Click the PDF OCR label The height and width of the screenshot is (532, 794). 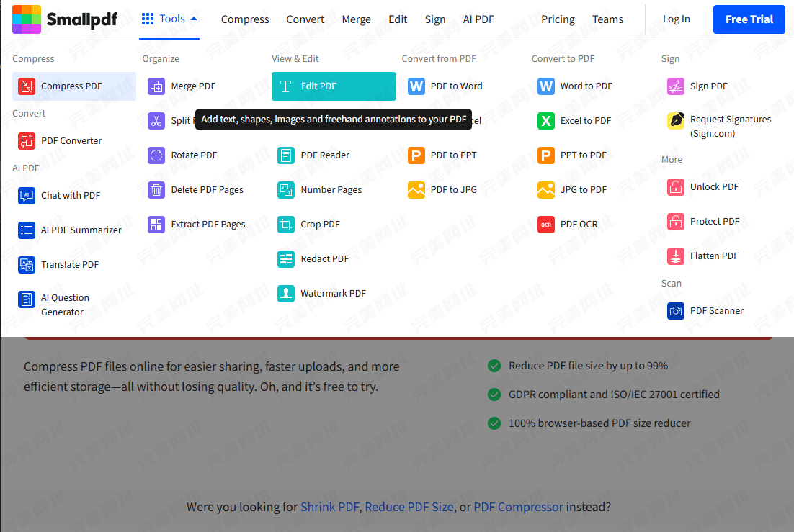pos(579,224)
